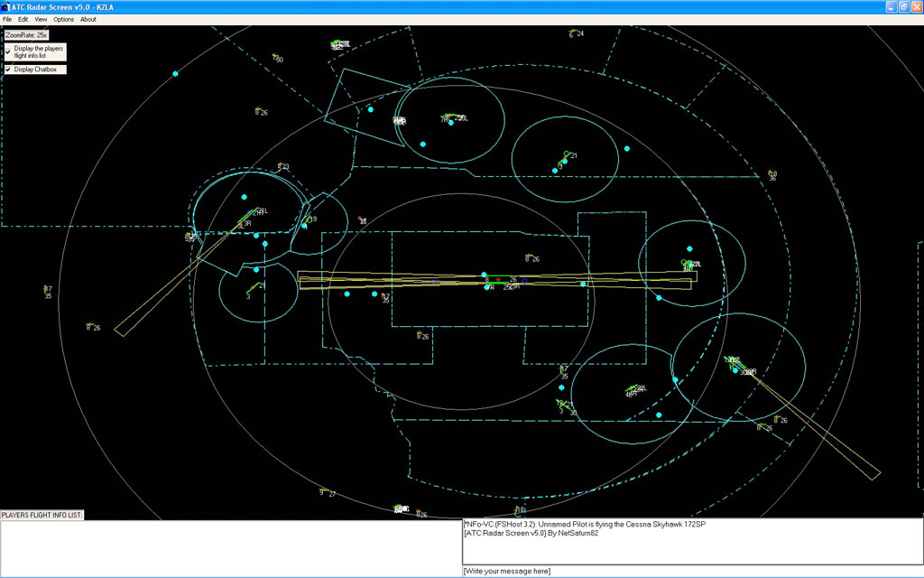Image resolution: width=924 pixels, height=578 pixels.
Task: Open the Edit menu
Action: [23, 19]
